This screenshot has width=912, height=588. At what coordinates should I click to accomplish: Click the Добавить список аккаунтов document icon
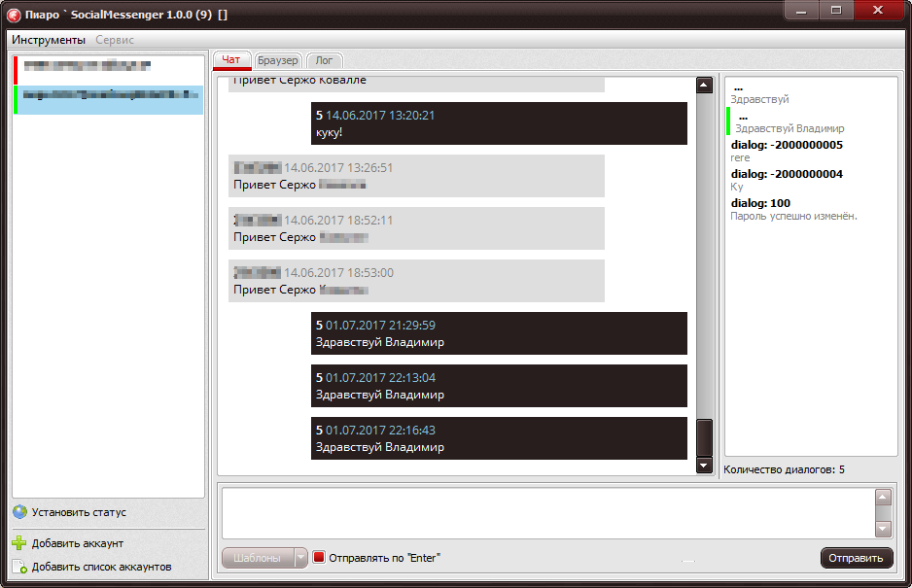[x=19, y=567]
